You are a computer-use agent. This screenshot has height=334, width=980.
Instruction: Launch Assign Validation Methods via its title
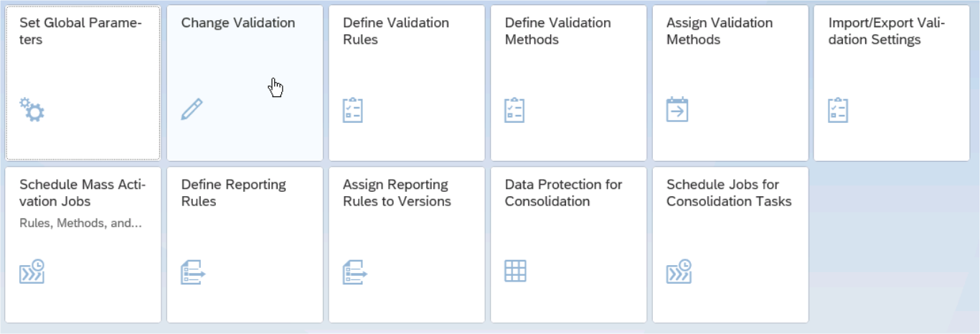click(x=719, y=31)
